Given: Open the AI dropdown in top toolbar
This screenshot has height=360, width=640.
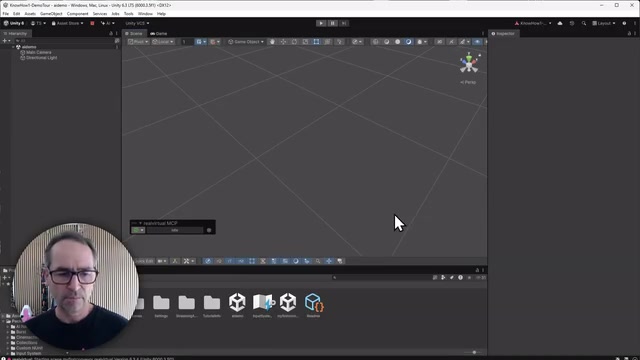Looking at the screenshot, I should click(x=107, y=23).
